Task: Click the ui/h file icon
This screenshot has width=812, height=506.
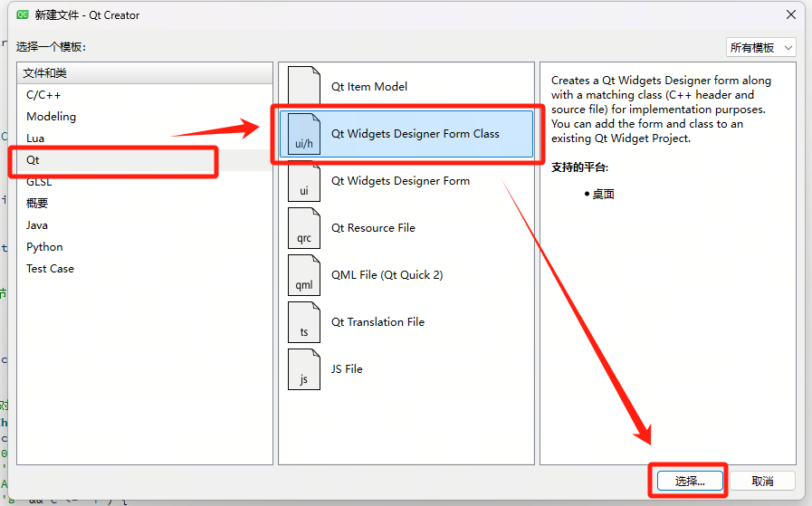Action: pyautogui.click(x=304, y=134)
